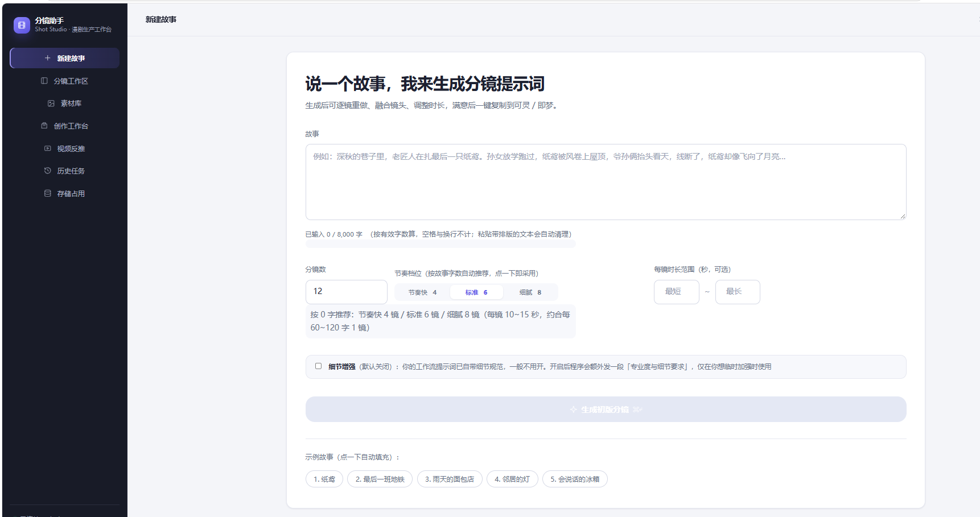The height and width of the screenshot is (517, 980).
Task: Open 视频反推 from the sidebar
Action: 64,148
